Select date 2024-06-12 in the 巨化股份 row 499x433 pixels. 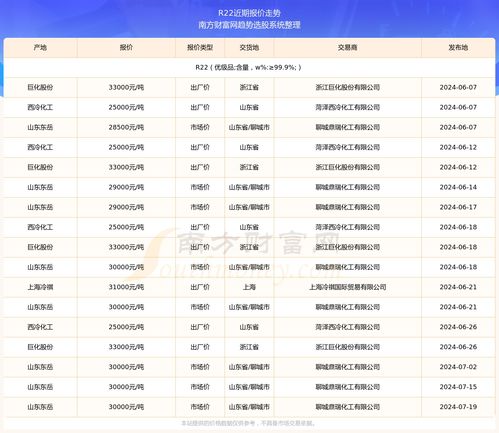pos(458,167)
